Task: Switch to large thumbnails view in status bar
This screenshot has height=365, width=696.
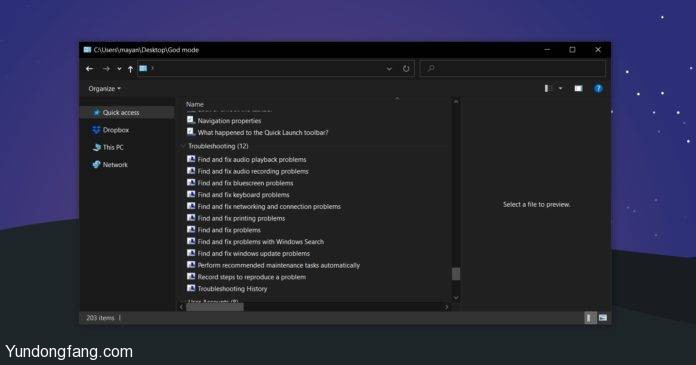Action: 603,317
